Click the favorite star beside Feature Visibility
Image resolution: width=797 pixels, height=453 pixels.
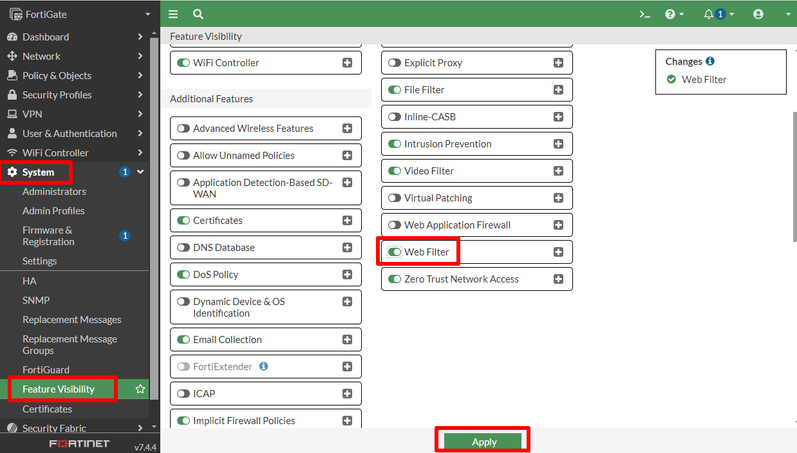(x=140, y=389)
